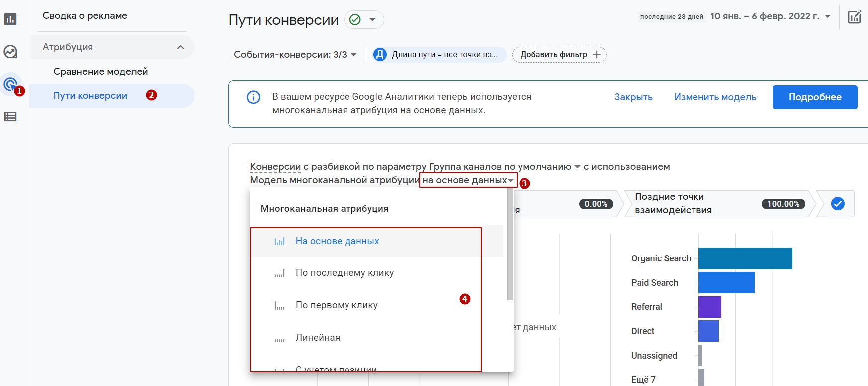Click the последние 28 дней badge
Screen dimensions: 868x386
tap(672, 17)
